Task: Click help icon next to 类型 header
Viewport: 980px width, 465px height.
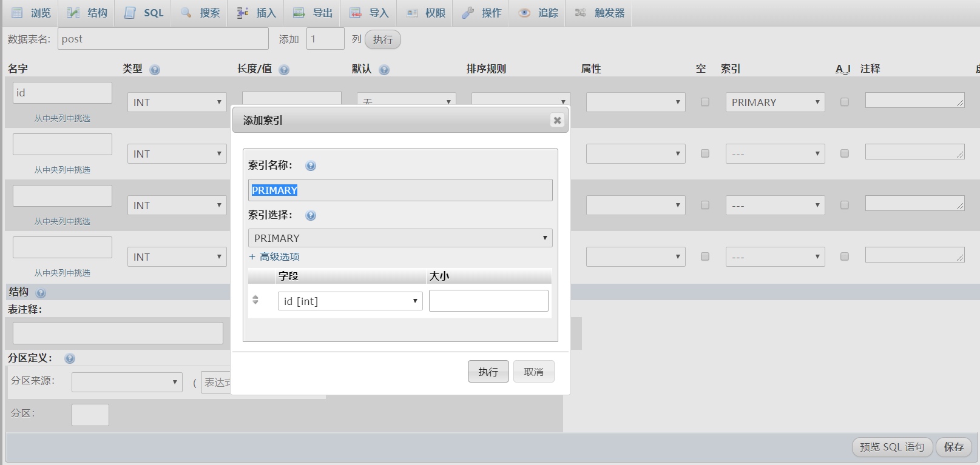Action: pos(155,70)
